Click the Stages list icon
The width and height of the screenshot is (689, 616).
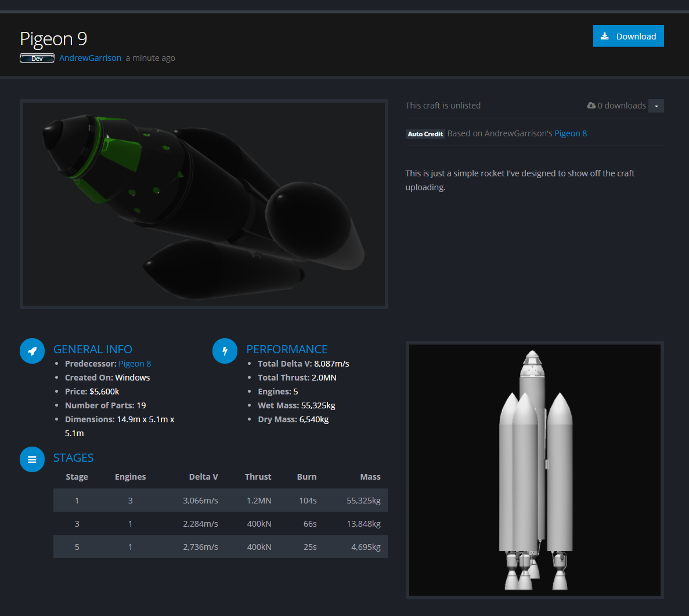32,459
